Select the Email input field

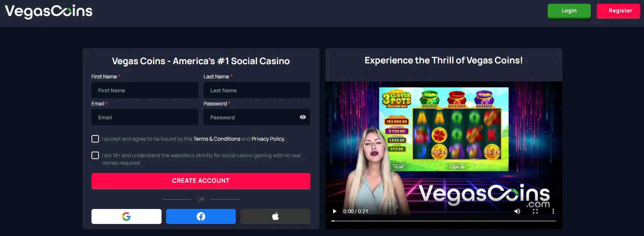145,117
